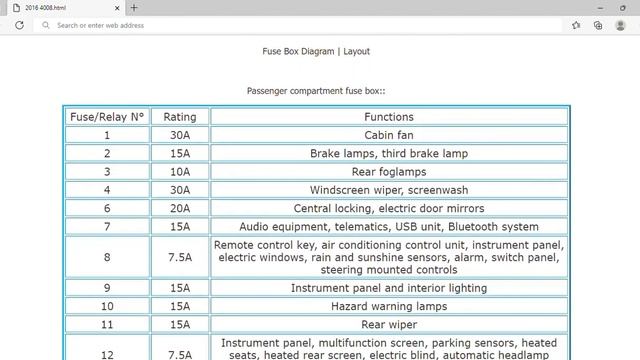Click the 'Functions' column header

click(x=389, y=117)
